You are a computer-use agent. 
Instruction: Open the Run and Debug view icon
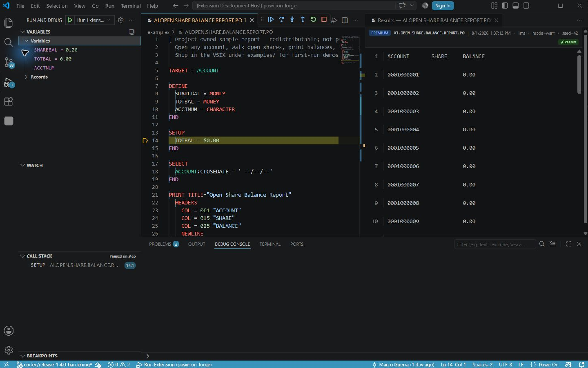click(x=9, y=83)
